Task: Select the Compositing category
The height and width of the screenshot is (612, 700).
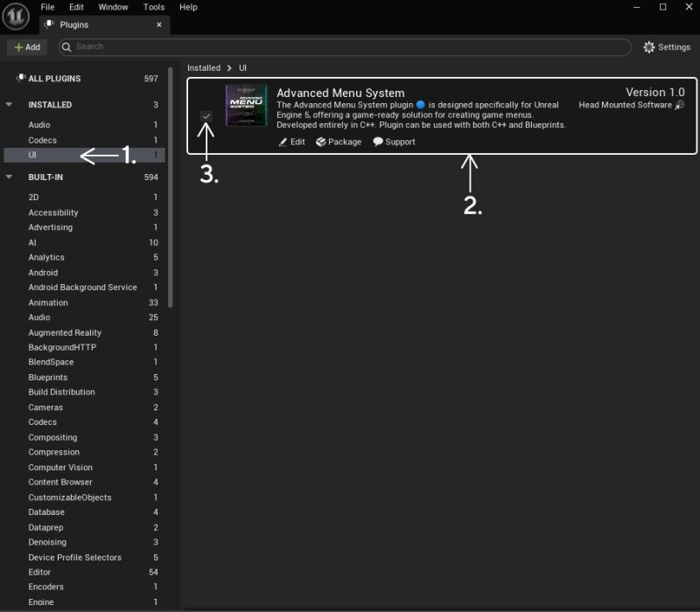Action: (84, 437)
